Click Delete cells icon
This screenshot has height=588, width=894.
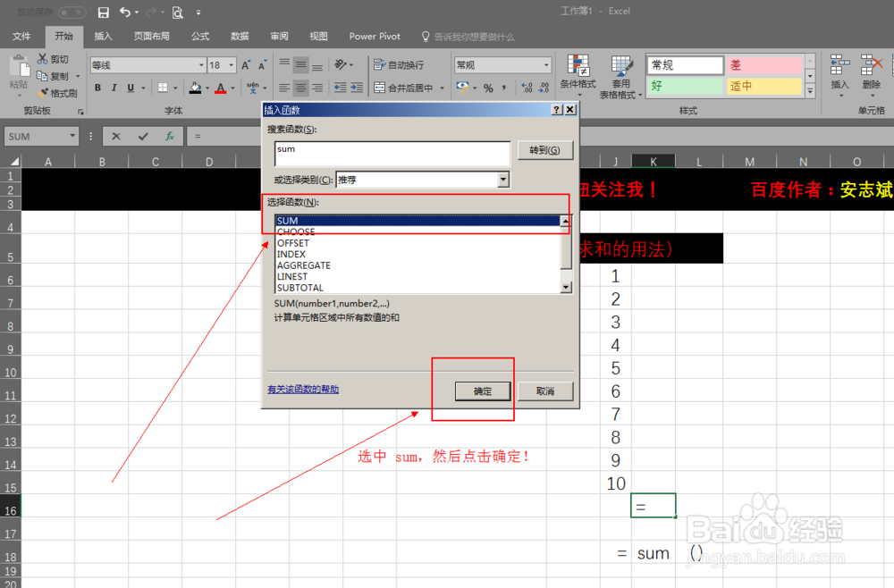[x=871, y=73]
